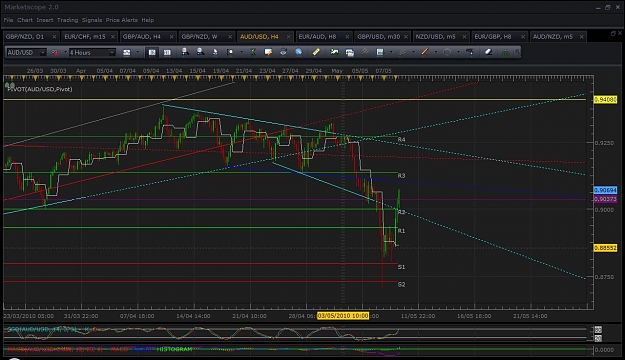
Task: Expand the save template dropdown arrow
Action: point(391,52)
